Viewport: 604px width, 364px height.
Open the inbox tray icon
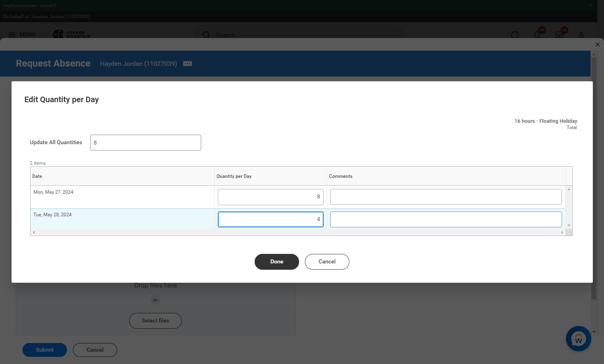pos(559,35)
